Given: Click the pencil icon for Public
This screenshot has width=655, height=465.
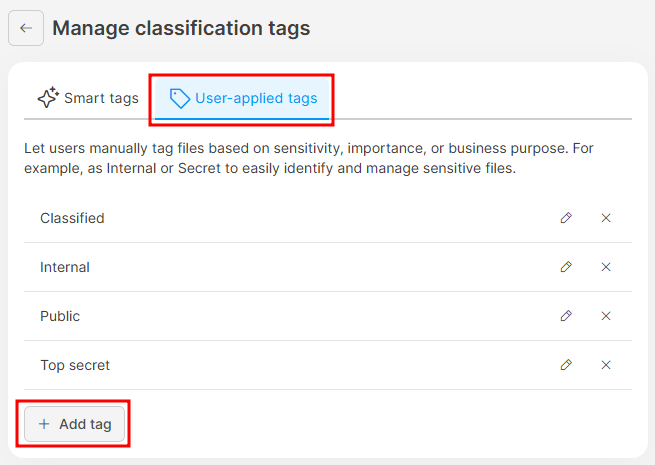Looking at the screenshot, I should [x=566, y=316].
